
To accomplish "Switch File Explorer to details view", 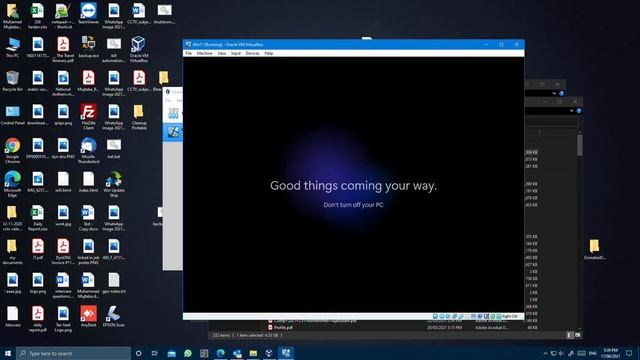I will [570, 335].
